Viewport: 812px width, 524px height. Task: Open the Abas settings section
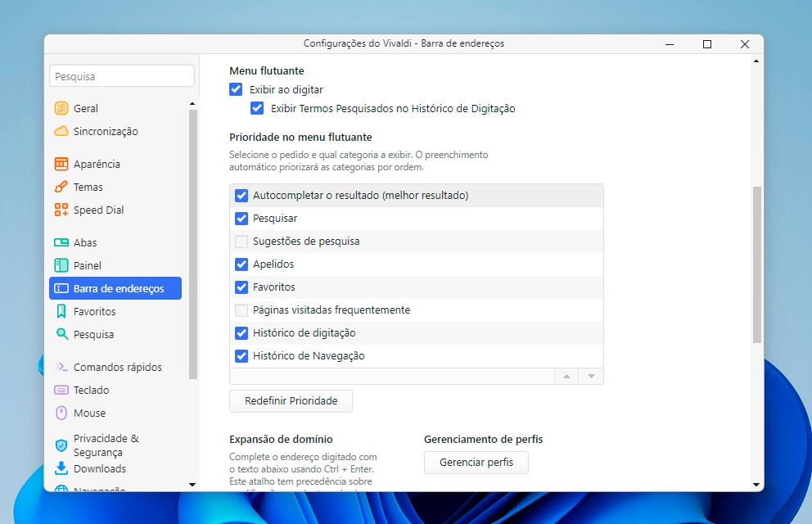[85, 242]
